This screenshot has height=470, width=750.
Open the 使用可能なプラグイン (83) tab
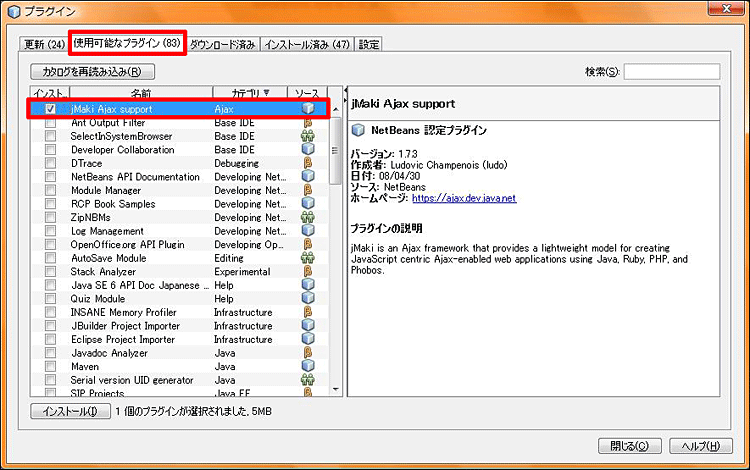point(127,44)
